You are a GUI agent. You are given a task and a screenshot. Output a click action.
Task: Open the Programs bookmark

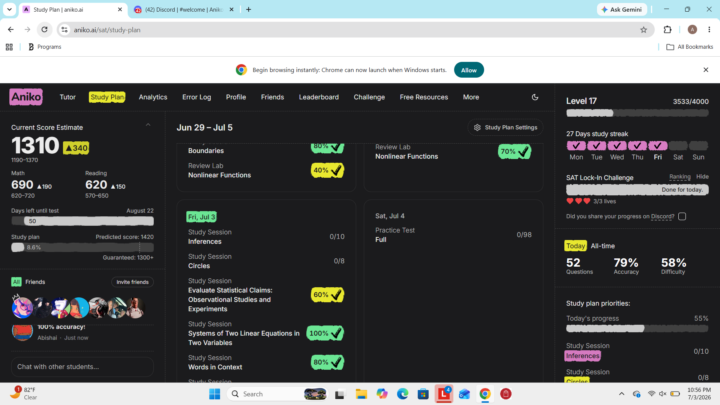45,47
